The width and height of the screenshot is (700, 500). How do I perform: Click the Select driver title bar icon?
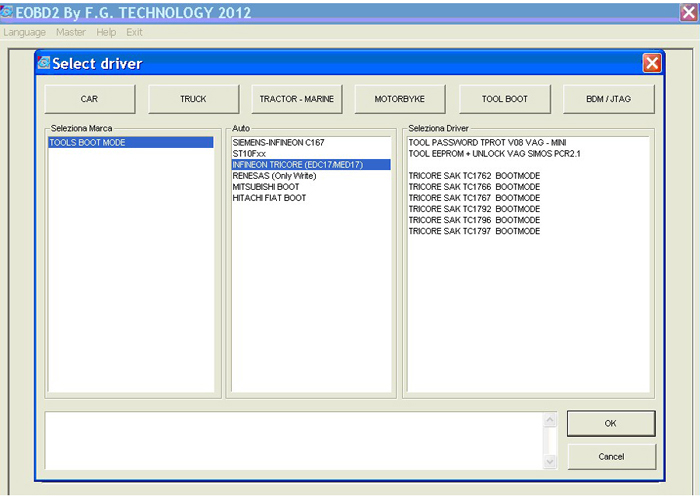44,62
